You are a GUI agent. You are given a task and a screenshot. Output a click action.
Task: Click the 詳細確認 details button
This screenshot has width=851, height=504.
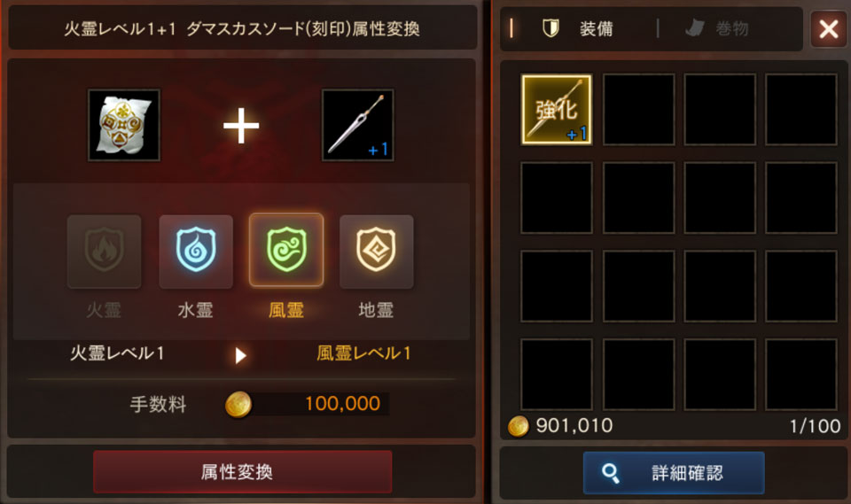(674, 472)
